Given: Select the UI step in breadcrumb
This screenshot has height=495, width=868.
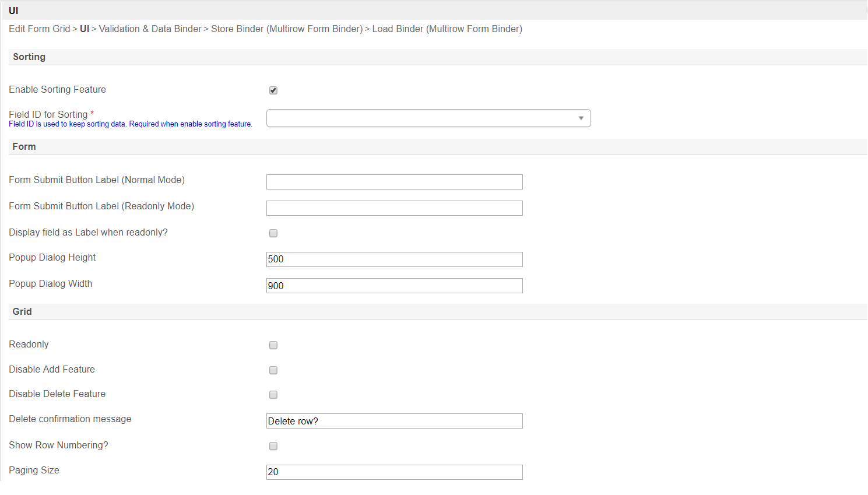Looking at the screenshot, I should point(85,29).
